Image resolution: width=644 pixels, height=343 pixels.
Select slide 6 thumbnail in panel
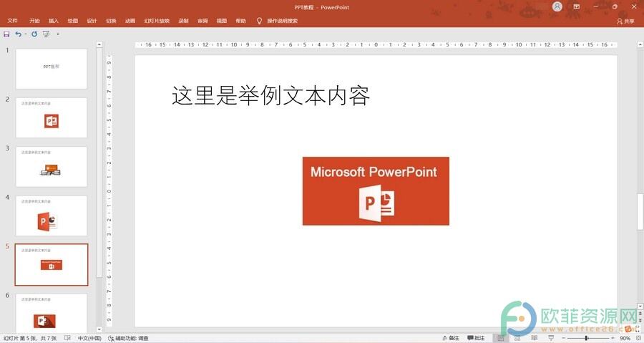52,312
